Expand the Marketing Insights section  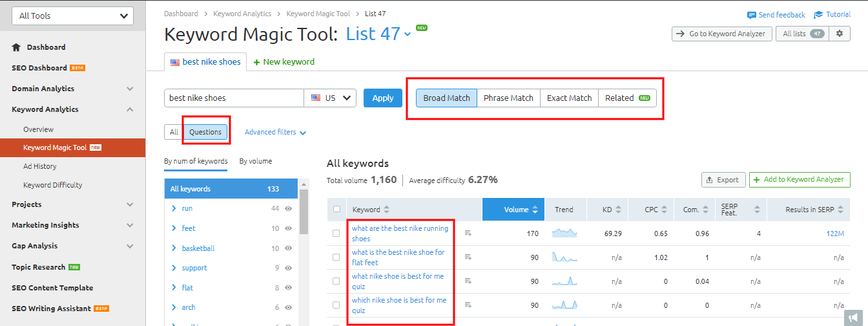click(130, 225)
